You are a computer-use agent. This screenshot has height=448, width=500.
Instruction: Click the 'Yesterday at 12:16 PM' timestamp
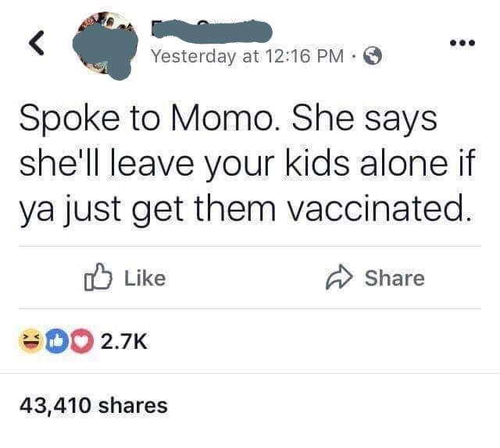tap(248, 56)
